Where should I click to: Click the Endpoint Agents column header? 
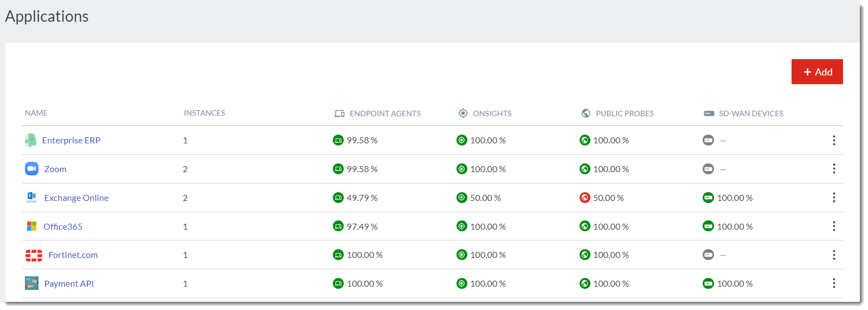point(385,113)
